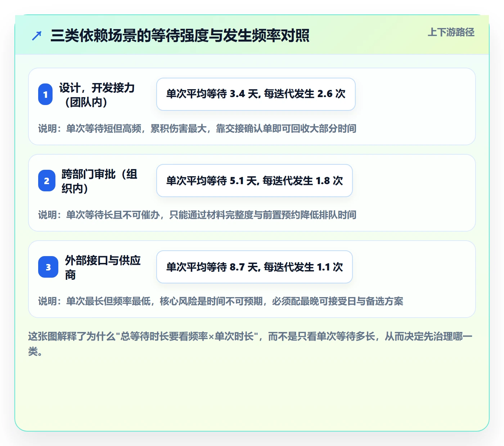
Task: Select the title 三类依赖场景的等待强度与发生频率对照
Action: pyautogui.click(x=180, y=36)
